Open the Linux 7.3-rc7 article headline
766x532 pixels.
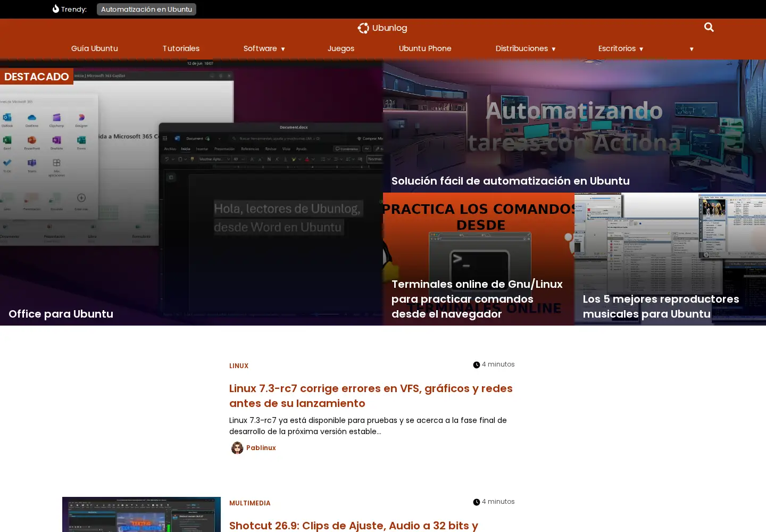coord(371,396)
